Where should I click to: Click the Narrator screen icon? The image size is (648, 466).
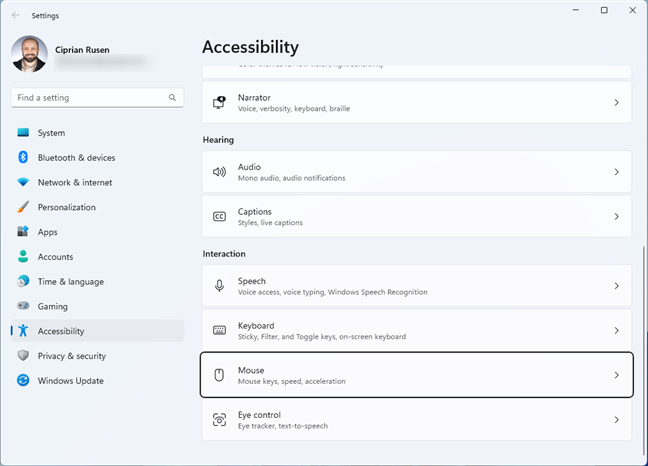(x=219, y=102)
